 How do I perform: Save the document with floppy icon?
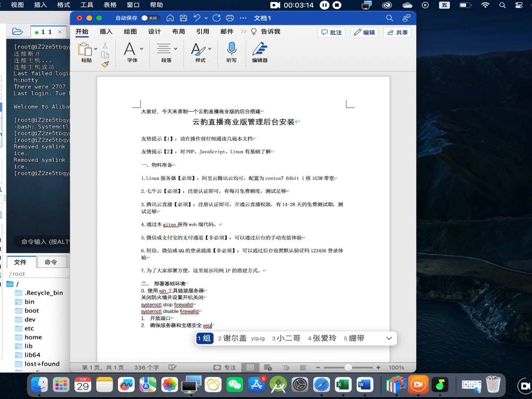tap(183, 18)
